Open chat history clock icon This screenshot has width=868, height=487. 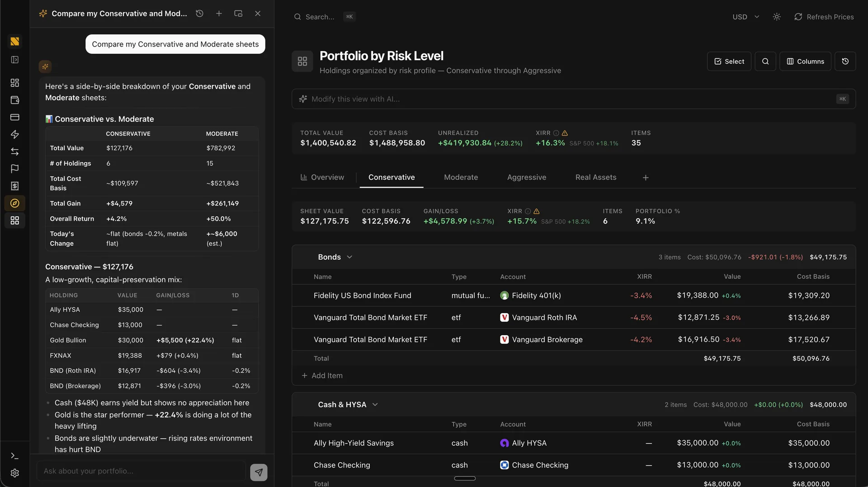[199, 14]
